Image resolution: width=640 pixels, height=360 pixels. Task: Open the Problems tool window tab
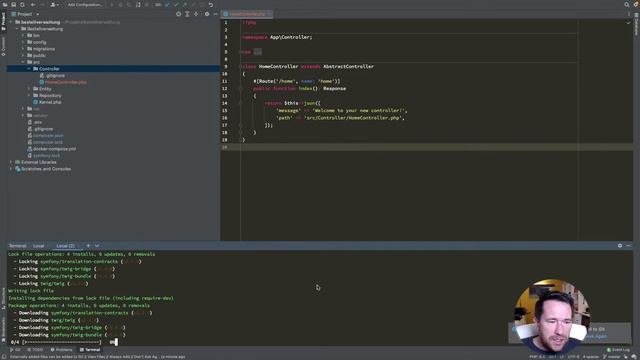coord(61,350)
